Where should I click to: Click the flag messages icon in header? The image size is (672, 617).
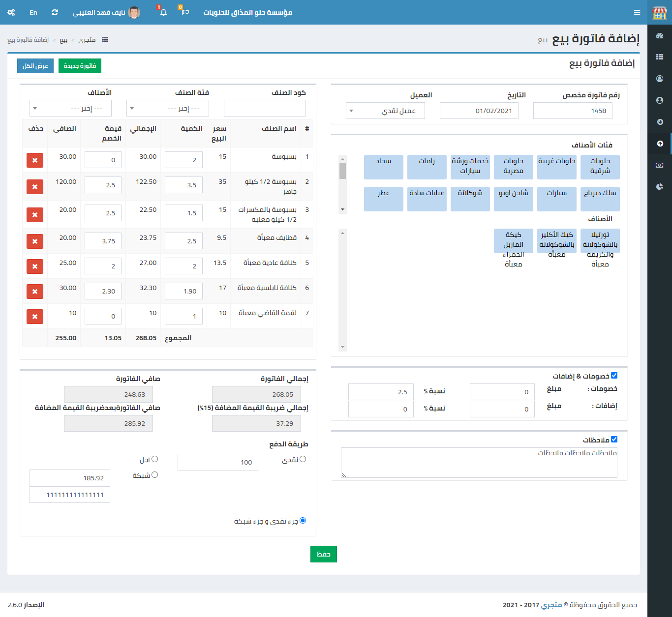pyautogui.click(x=185, y=12)
